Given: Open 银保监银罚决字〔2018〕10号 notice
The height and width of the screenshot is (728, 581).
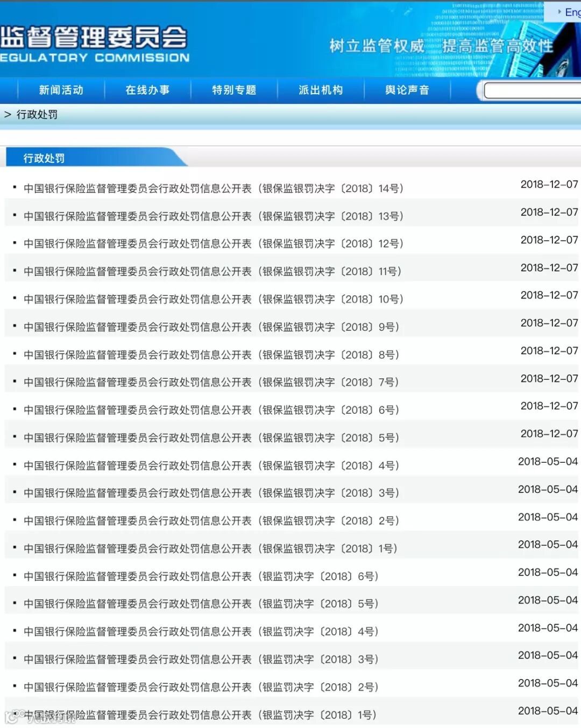Looking at the screenshot, I should (x=214, y=299).
